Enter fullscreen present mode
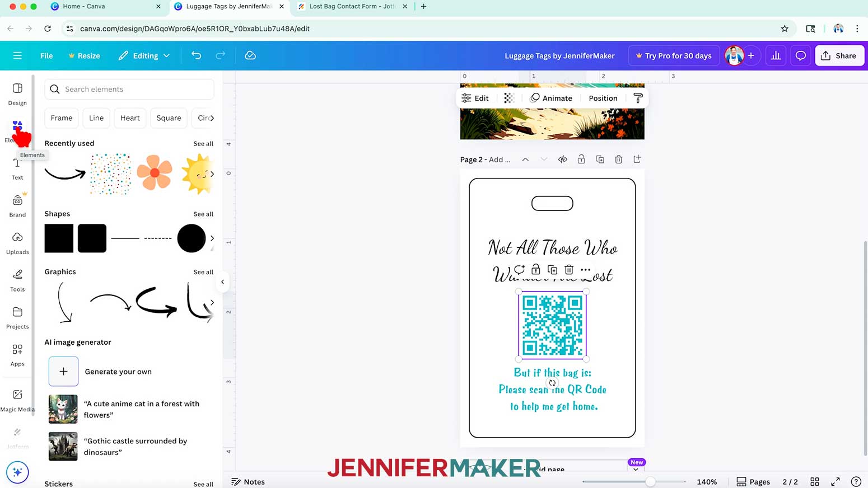Screen dimensions: 868x488 836,481
